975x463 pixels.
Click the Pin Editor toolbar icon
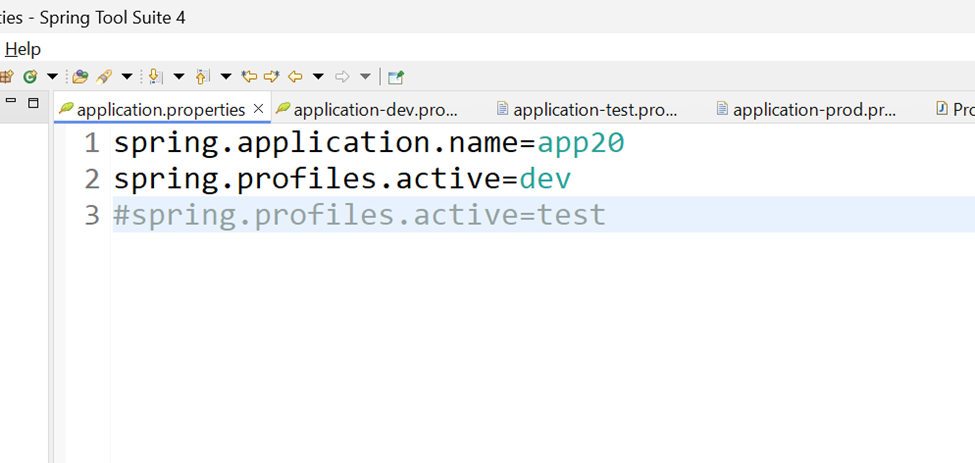coord(396,77)
